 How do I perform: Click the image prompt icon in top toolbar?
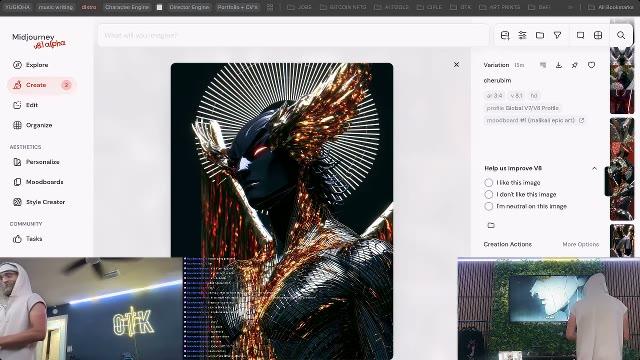click(x=505, y=36)
